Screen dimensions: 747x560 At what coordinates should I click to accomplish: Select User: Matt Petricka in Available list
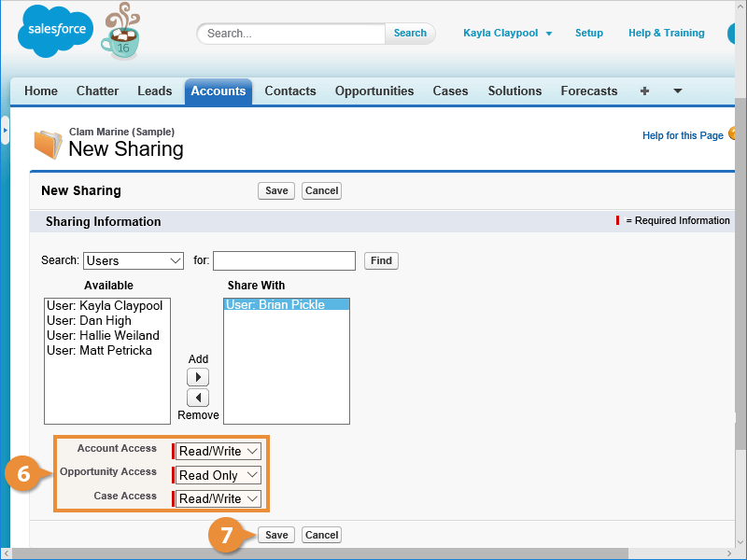tap(100, 351)
